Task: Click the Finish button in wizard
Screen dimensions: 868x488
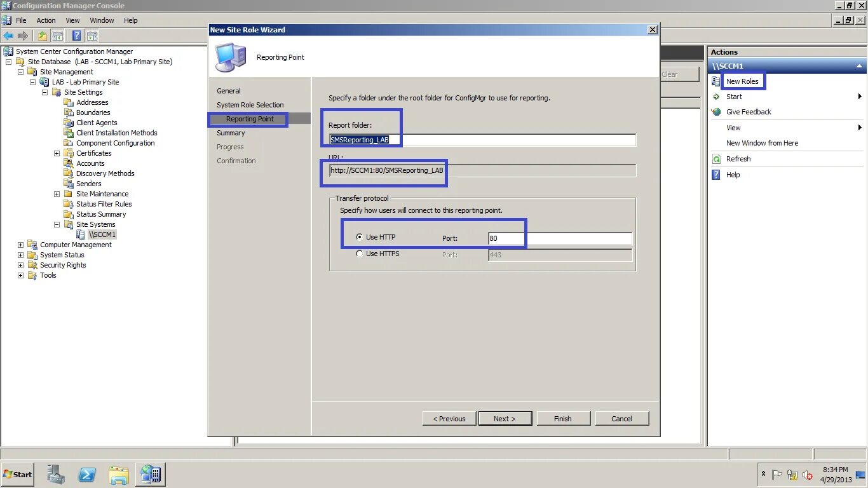Action: (563, 419)
